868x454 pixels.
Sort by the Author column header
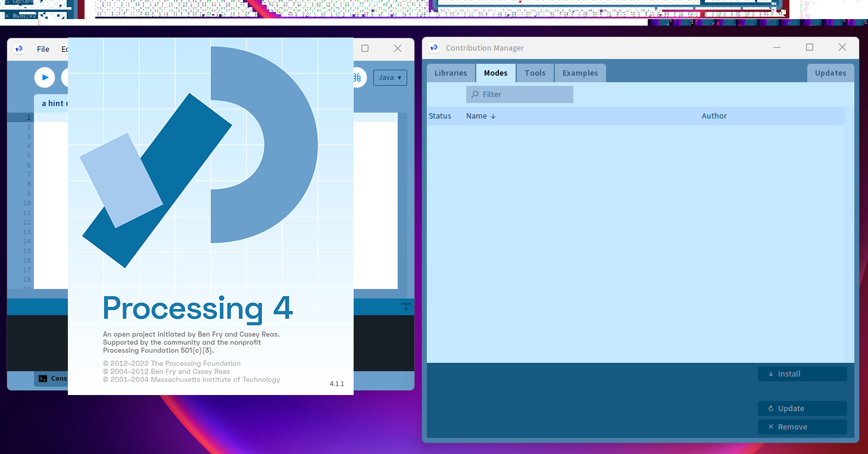point(714,116)
